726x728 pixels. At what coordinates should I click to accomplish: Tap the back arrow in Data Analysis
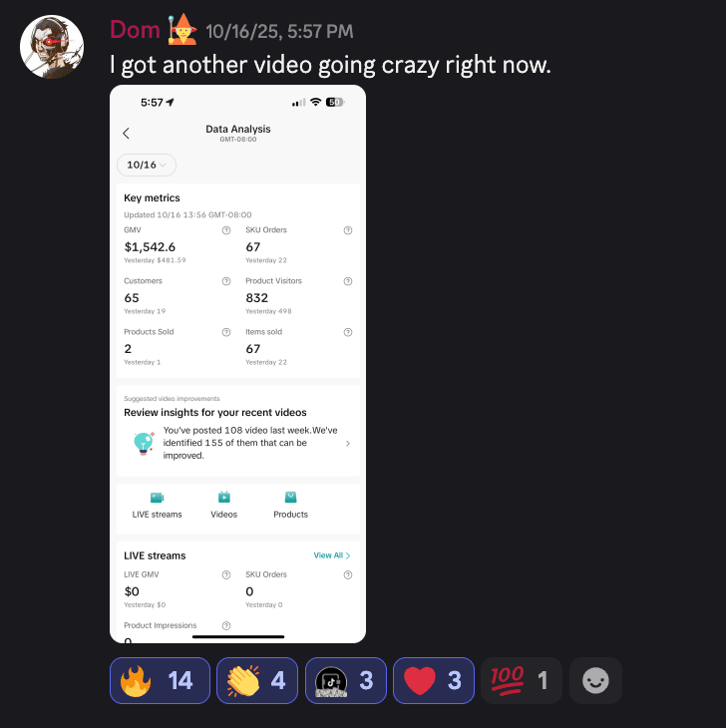(126, 134)
